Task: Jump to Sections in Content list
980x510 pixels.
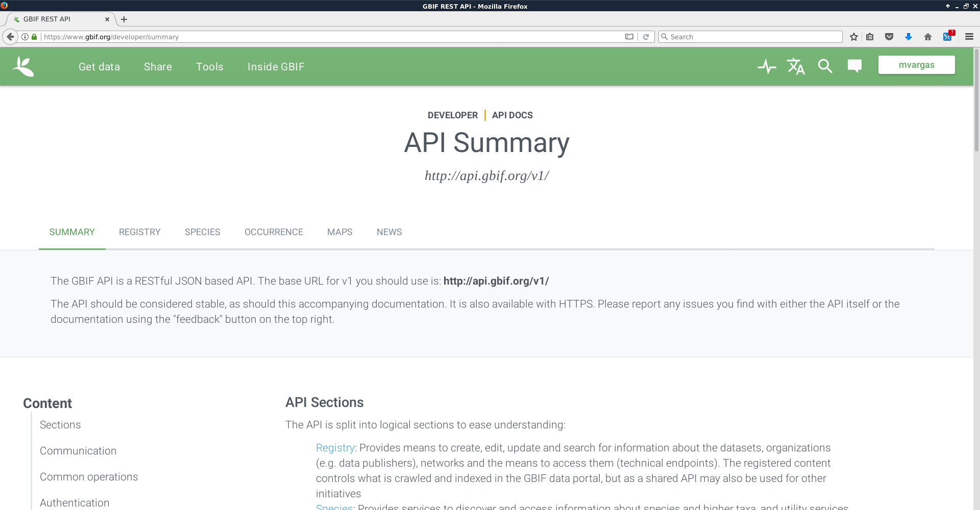Action: tap(60, 425)
